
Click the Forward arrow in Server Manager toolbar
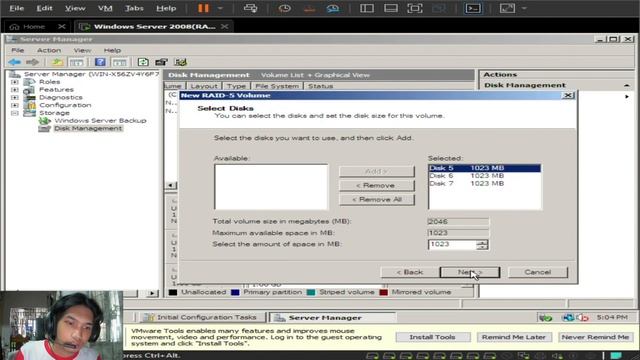[32, 62]
